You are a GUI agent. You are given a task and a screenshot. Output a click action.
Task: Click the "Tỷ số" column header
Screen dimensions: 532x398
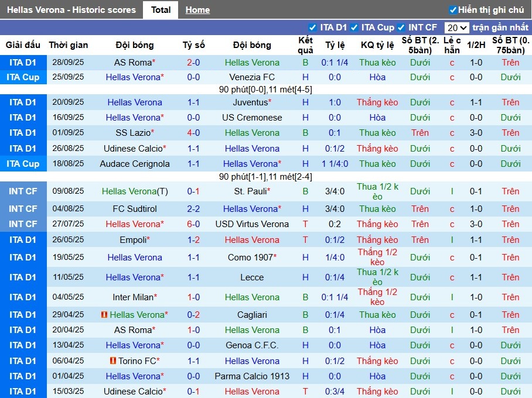pos(193,45)
